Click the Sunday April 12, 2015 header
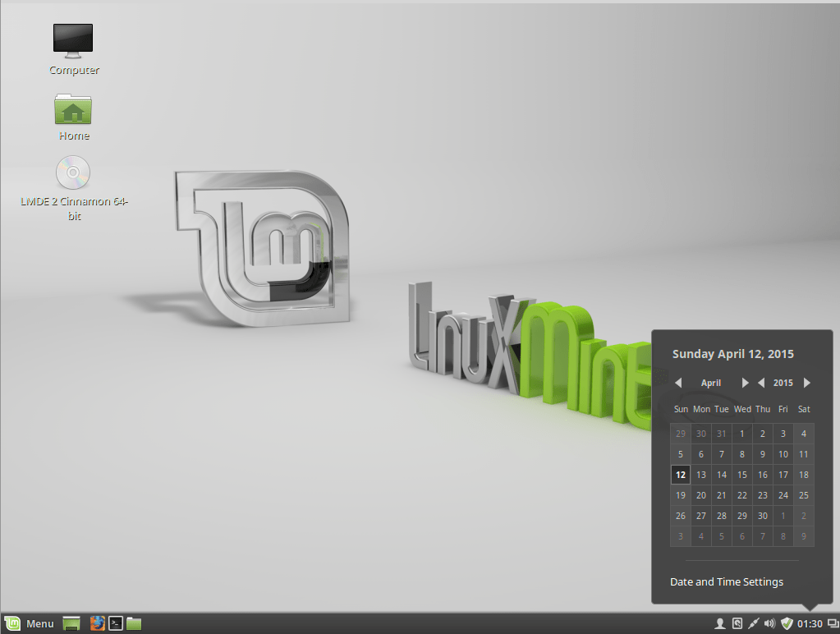The height and width of the screenshot is (634, 840). [733, 354]
